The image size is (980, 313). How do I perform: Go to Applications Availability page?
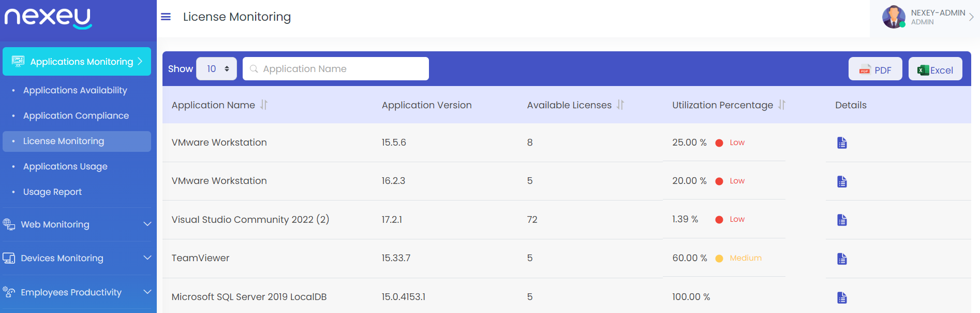pos(75,90)
